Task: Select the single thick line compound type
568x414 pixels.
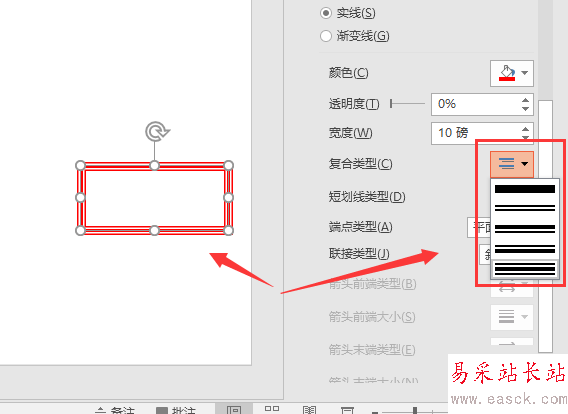Action: (525, 189)
